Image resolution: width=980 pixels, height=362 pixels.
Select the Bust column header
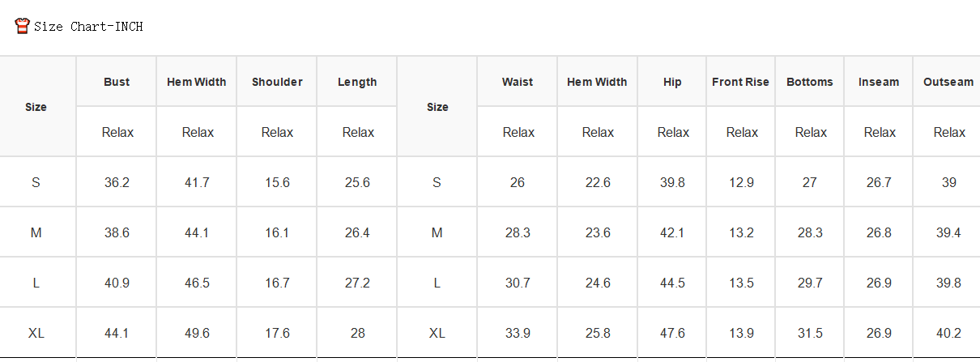(x=117, y=82)
